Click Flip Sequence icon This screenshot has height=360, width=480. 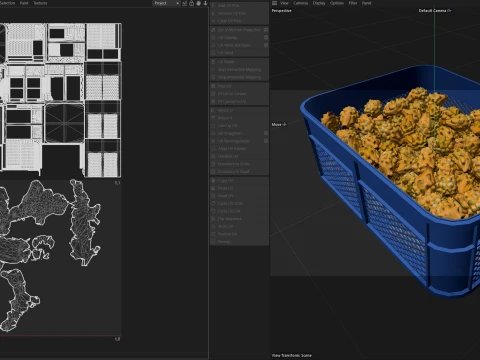click(213, 219)
